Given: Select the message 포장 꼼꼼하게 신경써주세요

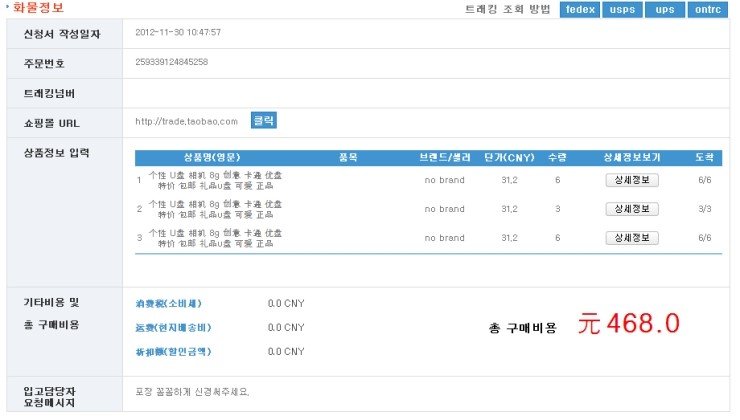Looking at the screenshot, I should [x=192, y=392].
